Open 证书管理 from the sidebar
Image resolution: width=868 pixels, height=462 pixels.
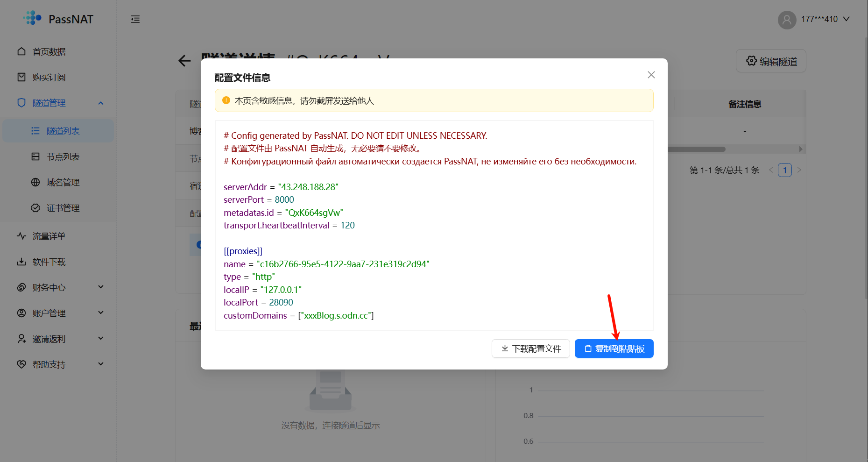(x=63, y=208)
